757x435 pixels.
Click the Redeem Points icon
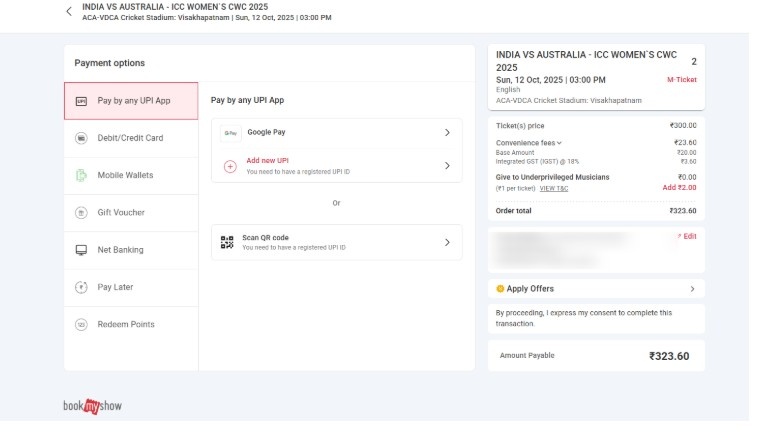[81, 324]
